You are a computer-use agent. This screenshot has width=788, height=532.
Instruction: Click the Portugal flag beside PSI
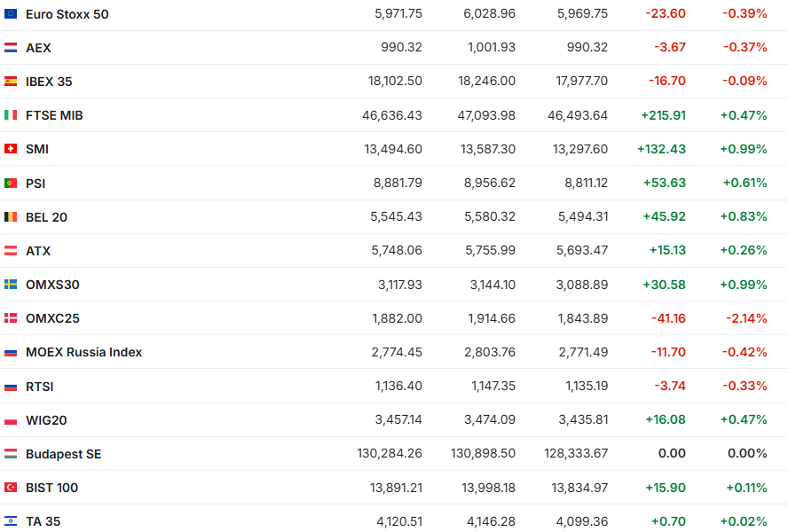(x=11, y=184)
